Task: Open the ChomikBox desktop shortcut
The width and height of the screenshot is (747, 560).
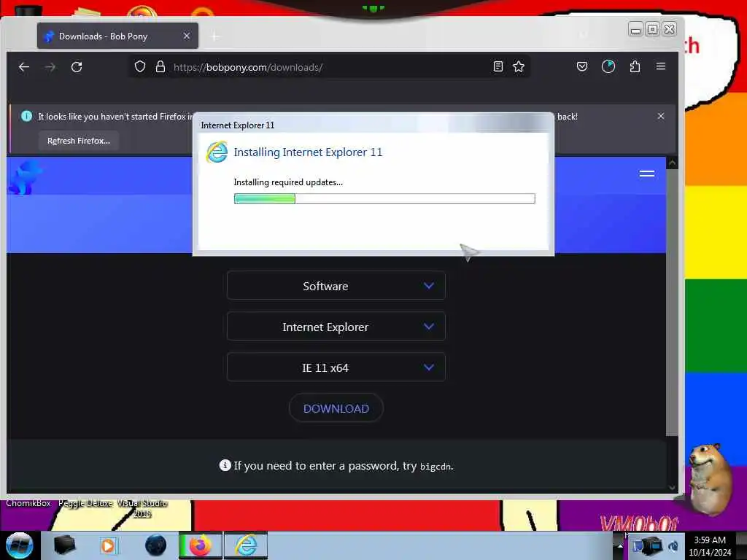Action: pos(28,503)
